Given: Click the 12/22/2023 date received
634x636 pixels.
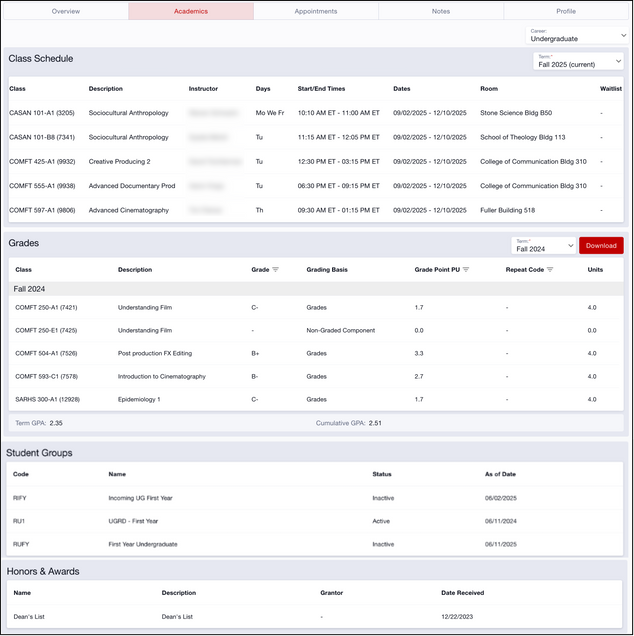Looking at the screenshot, I should (457, 617).
